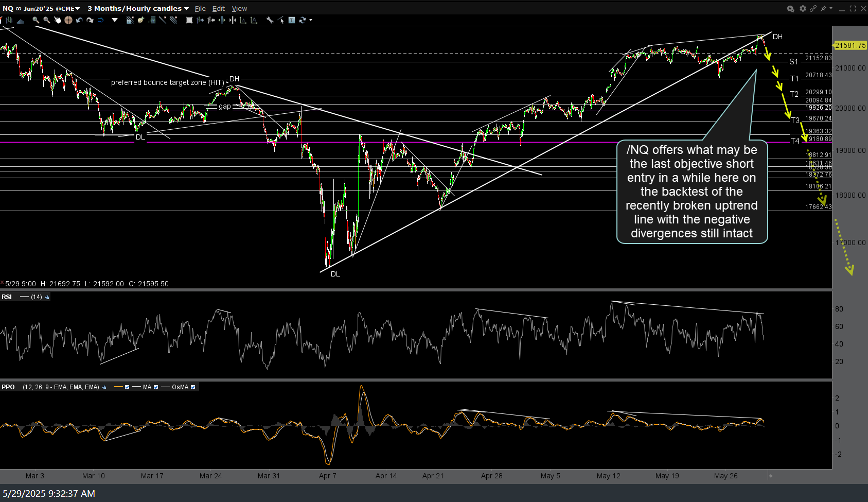Toggle the OsMA histogram checkbox
This screenshot has width=868, height=502.
pyautogui.click(x=193, y=387)
